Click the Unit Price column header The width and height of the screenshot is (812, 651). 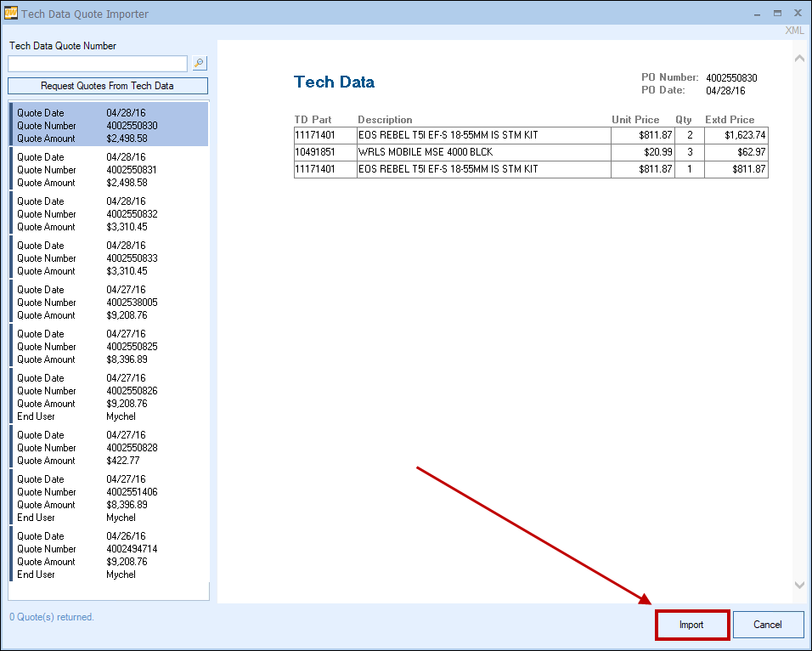pyautogui.click(x=635, y=120)
